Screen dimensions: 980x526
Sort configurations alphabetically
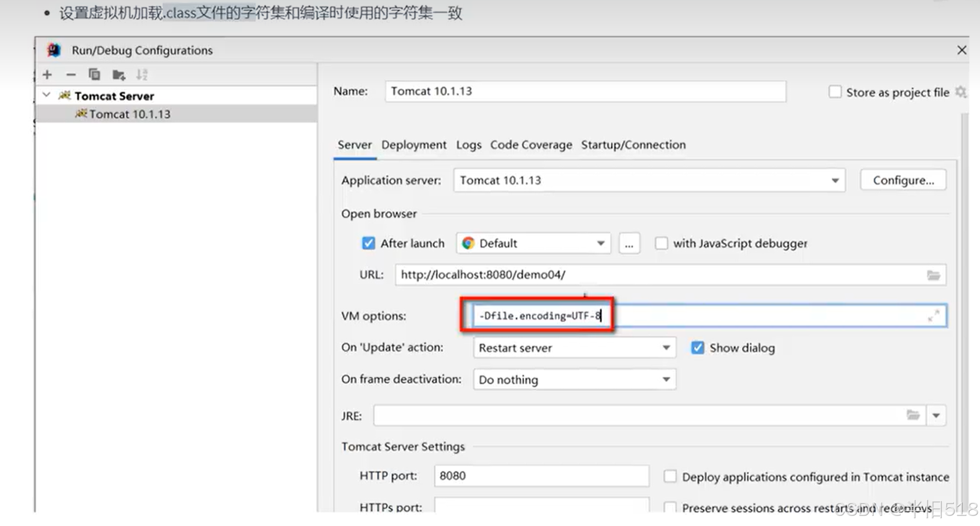[x=142, y=75]
